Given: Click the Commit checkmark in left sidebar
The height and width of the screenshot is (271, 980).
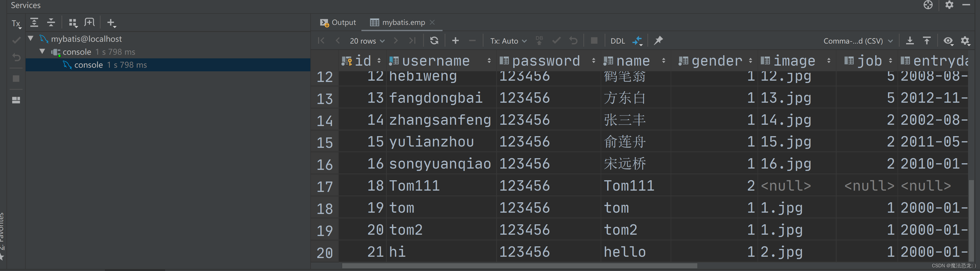Looking at the screenshot, I should coord(16,40).
